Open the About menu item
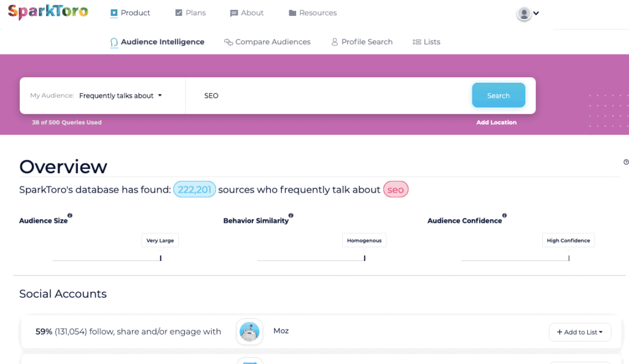Screen dimensions: 629x364 [247, 13]
